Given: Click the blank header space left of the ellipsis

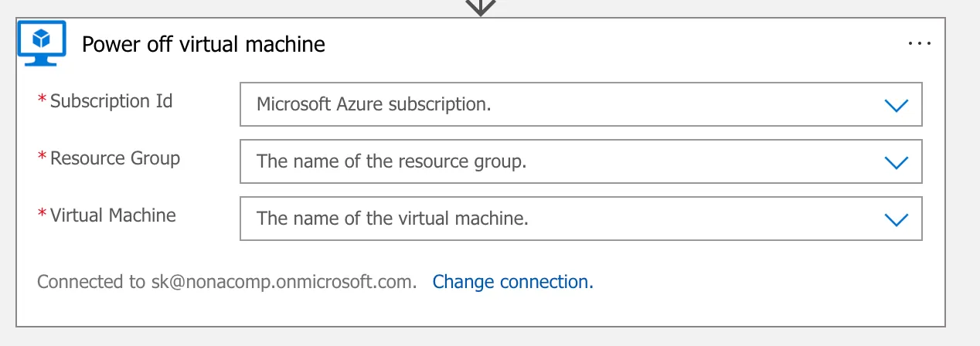Looking at the screenshot, I should pos(618,44).
